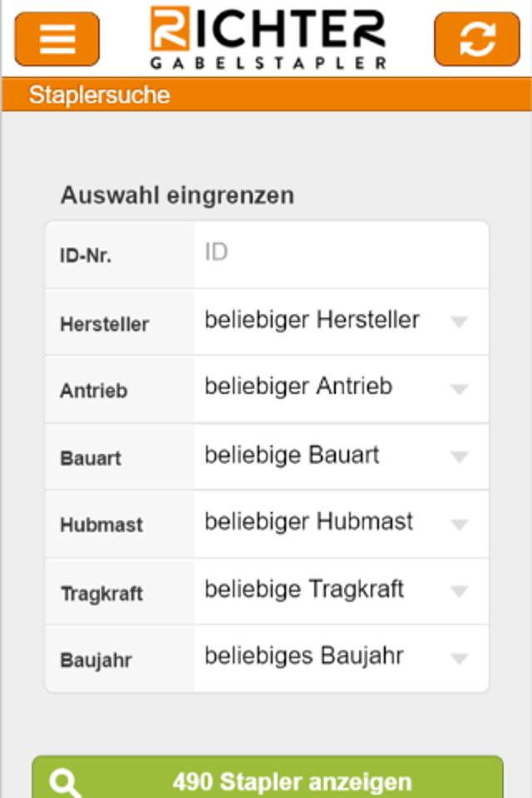Click the refresh arrows icon
This screenshot has width=532, height=798.
pos(476,38)
